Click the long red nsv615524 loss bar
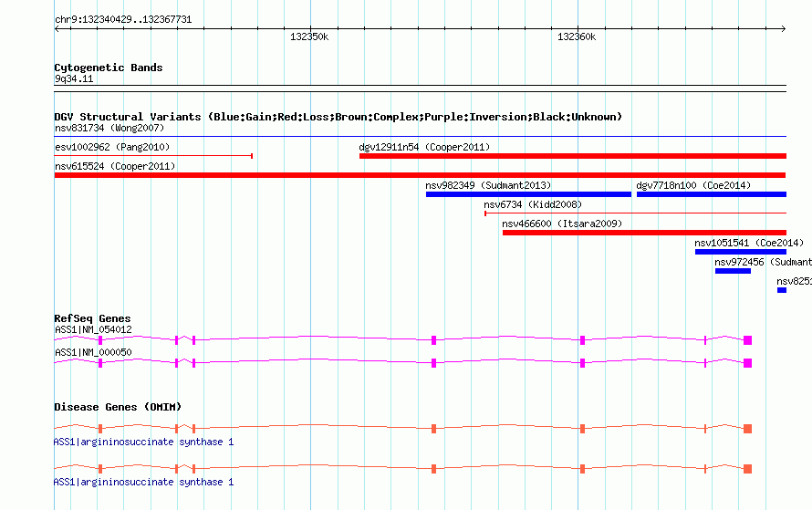 tap(420, 175)
